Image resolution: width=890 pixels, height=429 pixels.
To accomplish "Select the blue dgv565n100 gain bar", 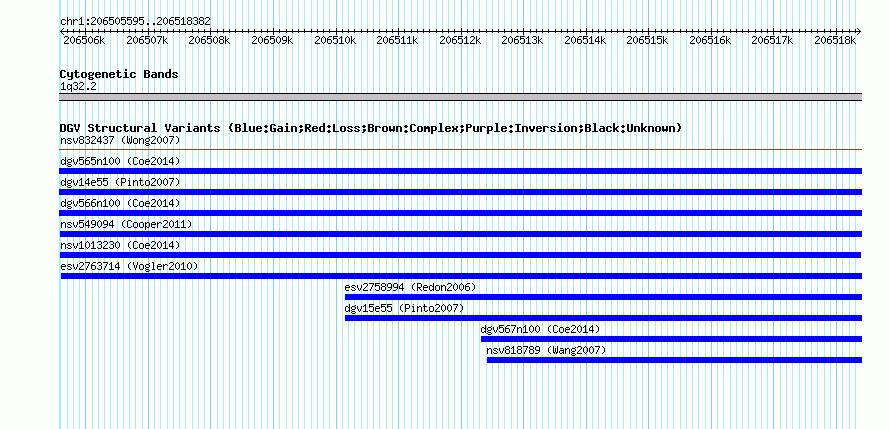I will (460, 171).
